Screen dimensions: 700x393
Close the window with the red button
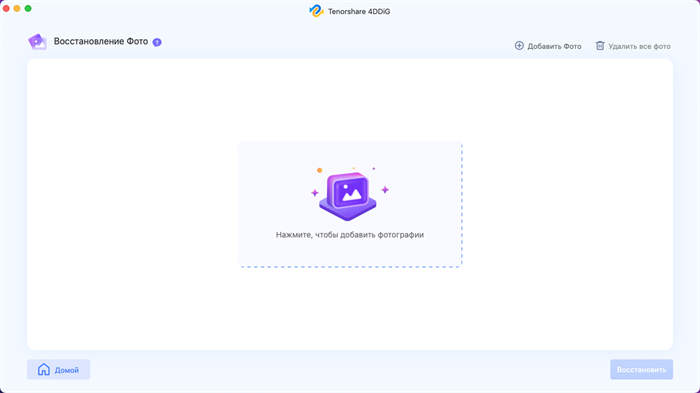click(x=6, y=8)
